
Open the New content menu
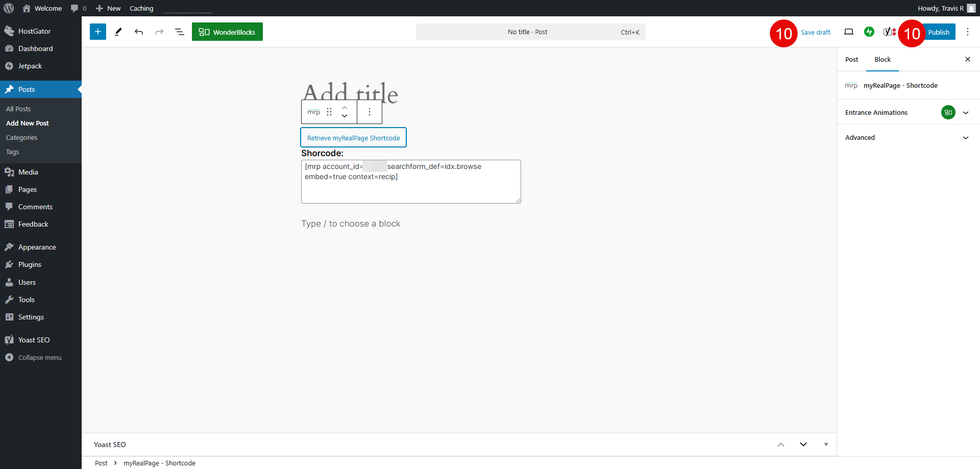click(x=108, y=8)
